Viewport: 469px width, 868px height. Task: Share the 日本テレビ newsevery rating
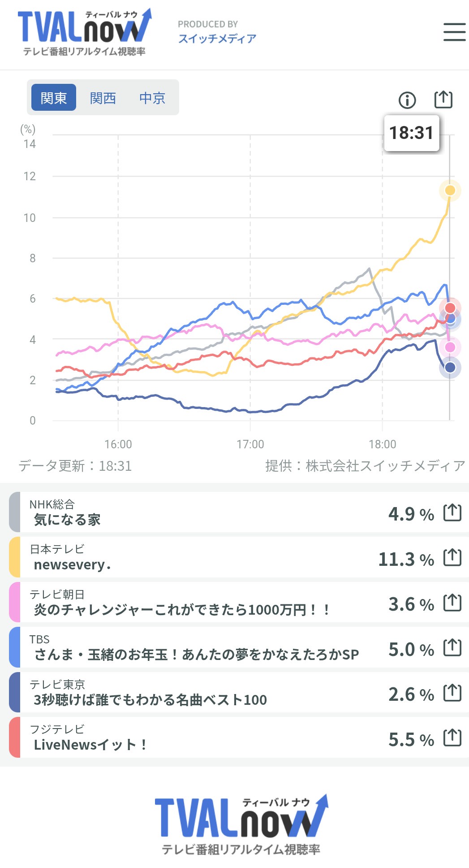coord(452,558)
